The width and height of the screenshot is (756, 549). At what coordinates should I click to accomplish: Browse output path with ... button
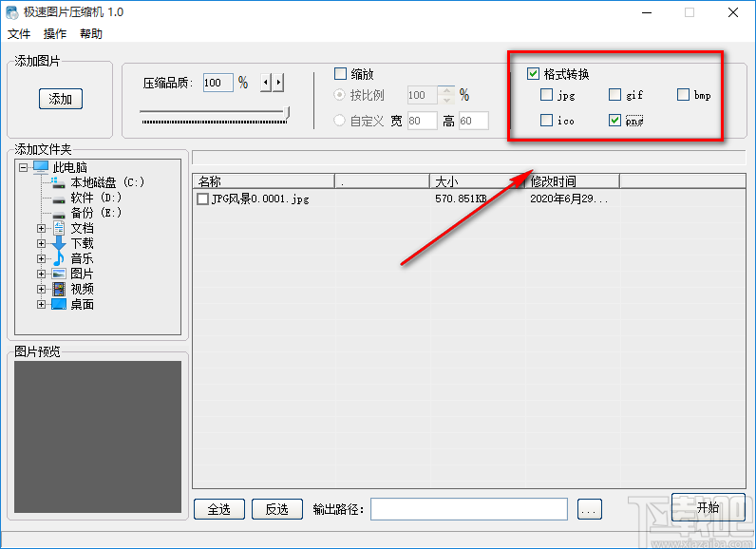pos(589,509)
